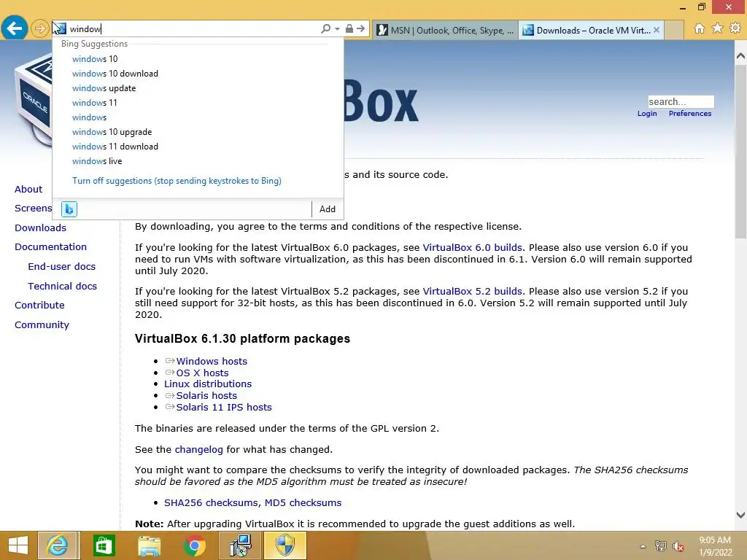Open the Contribute sidebar link
Image resolution: width=747 pixels, height=560 pixels.
(39, 305)
